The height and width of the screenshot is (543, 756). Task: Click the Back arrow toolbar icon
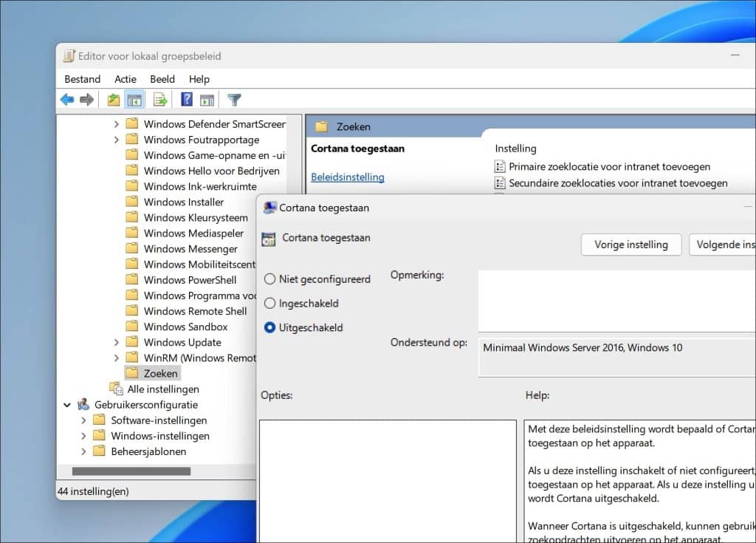pos(67,100)
